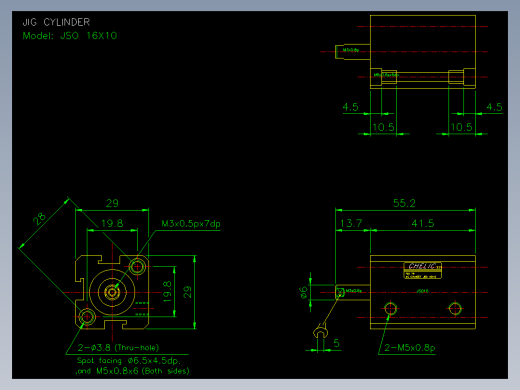Select the 'and M5x0.8x6 (Both sides)' note

tap(132, 371)
